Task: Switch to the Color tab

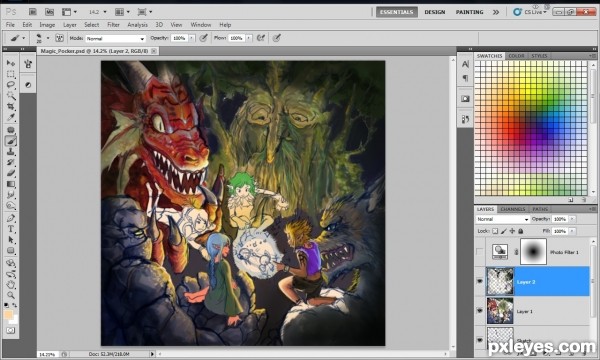Action: (516, 56)
